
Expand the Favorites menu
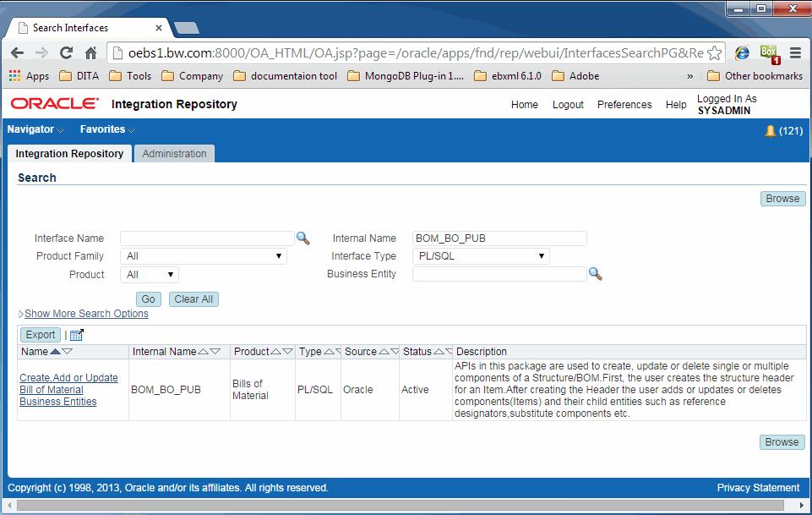(x=107, y=129)
